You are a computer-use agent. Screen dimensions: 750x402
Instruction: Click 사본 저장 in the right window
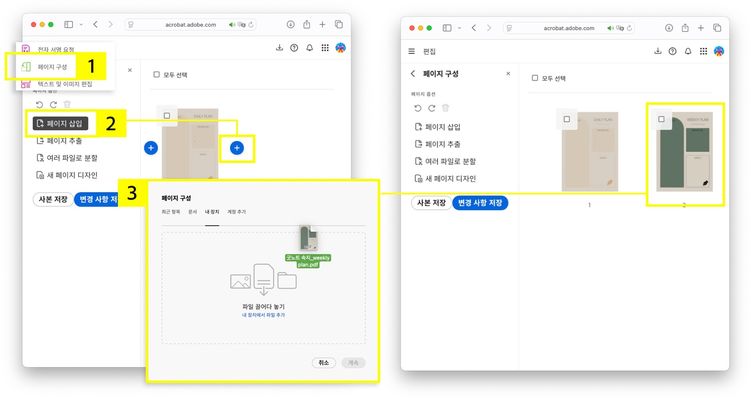tap(431, 203)
